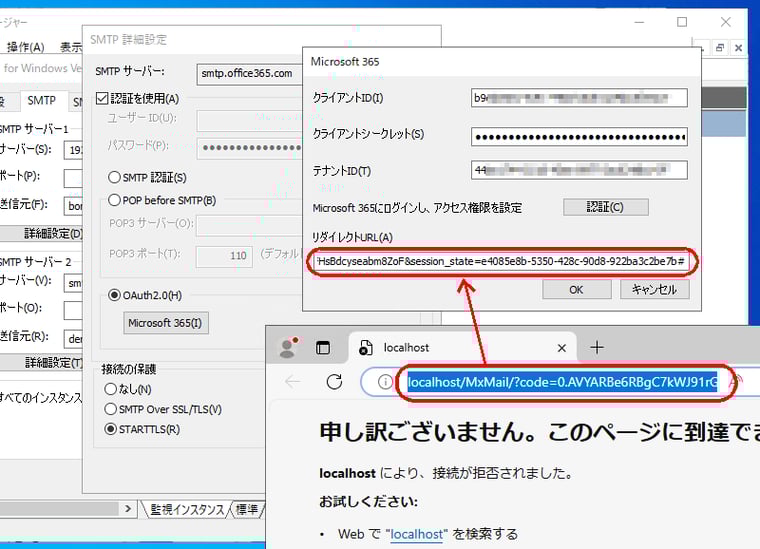
Task: Switch to the SMTP tab
Action: click(x=41, y=100)
